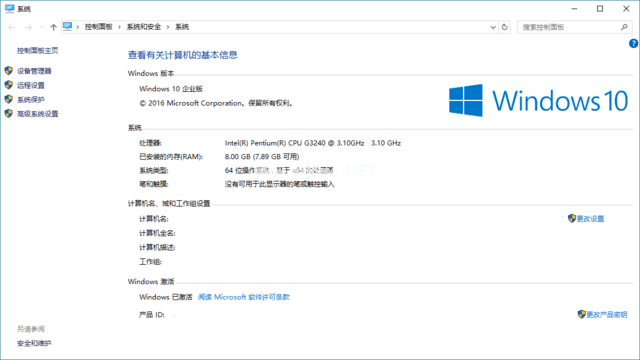The width and height of the screenshot is (640, 360).
Task: Click the system icon in title bar
Action: (x=9, y=9)
